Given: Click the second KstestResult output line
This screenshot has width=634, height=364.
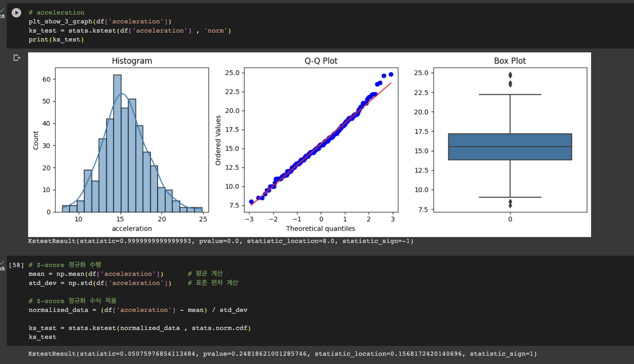Looking at the screenshot, I should (282, 354).
